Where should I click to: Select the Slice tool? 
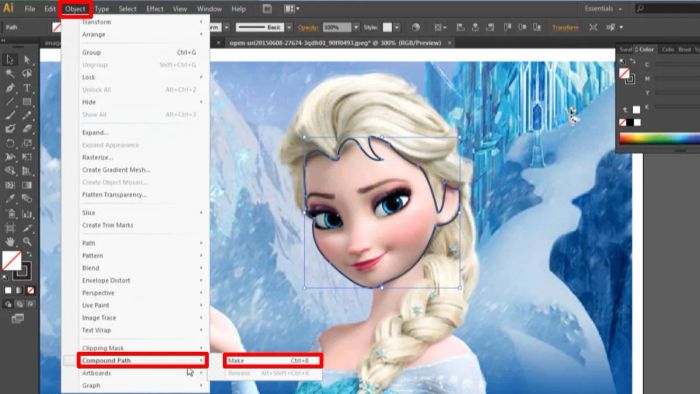27,228
